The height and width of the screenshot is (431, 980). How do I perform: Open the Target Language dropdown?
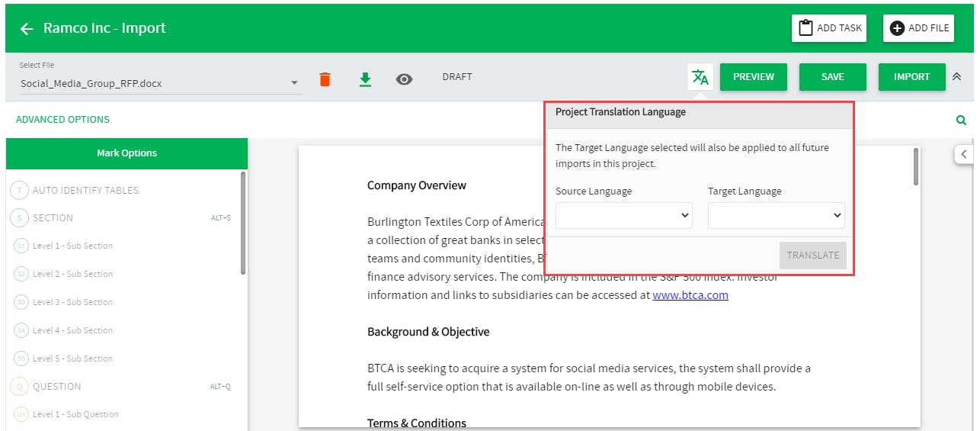(776, 216)
